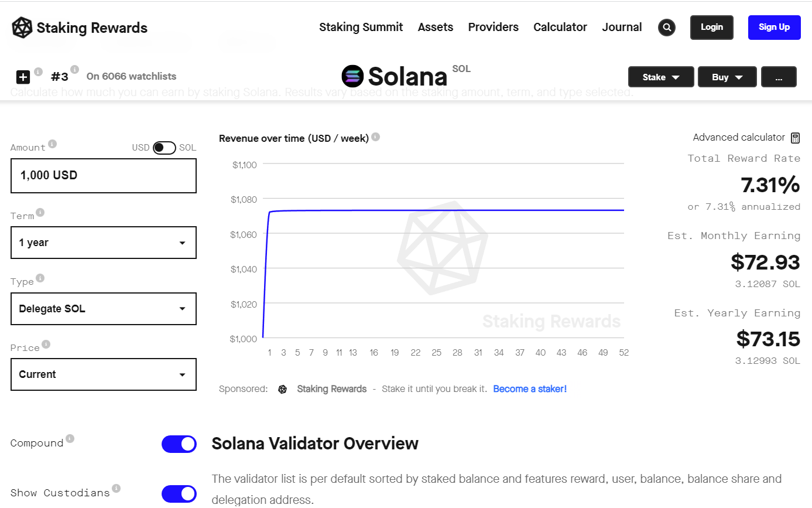Open the Advanced calculator icon
Screen dimensions: 812x508
795,138
